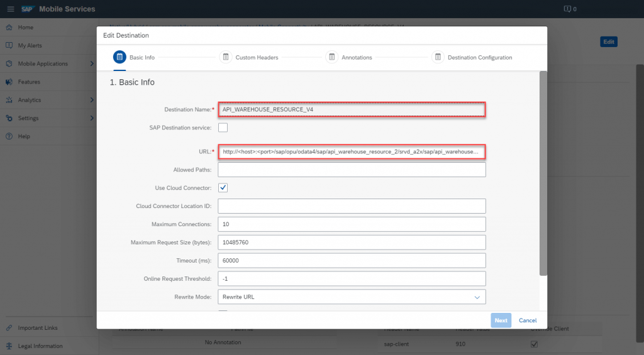Click the Basic Info step icon

(119, 57)
